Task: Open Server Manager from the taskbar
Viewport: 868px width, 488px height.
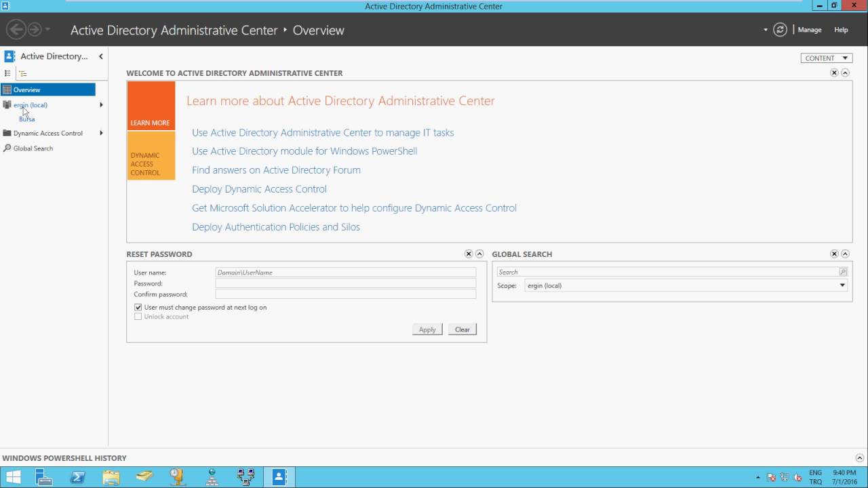Action: (44, 477)
